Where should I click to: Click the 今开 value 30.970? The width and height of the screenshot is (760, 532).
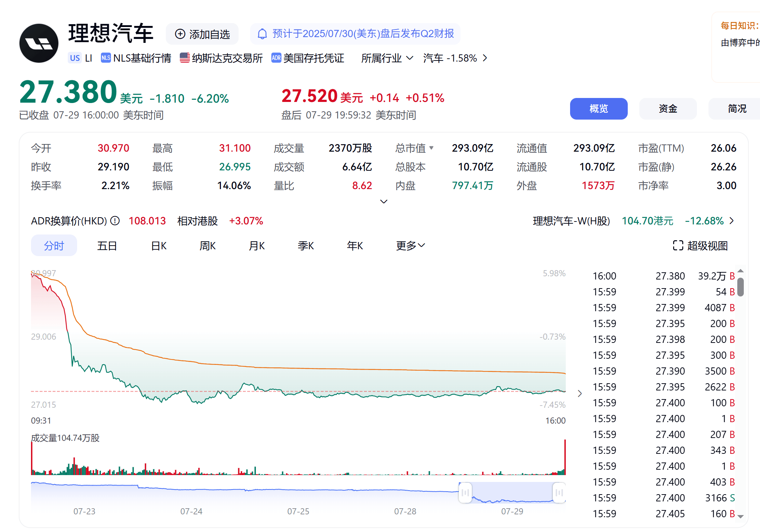[113, 148]
